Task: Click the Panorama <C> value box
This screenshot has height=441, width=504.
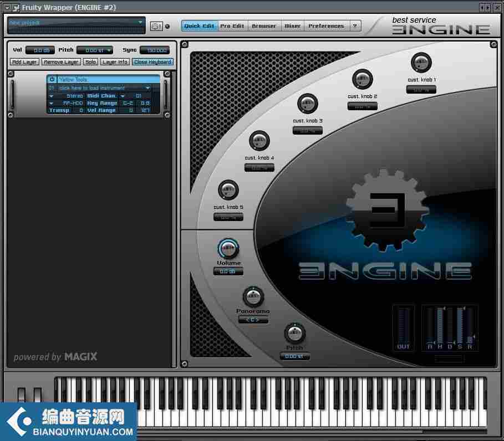Action: [253, 320]
